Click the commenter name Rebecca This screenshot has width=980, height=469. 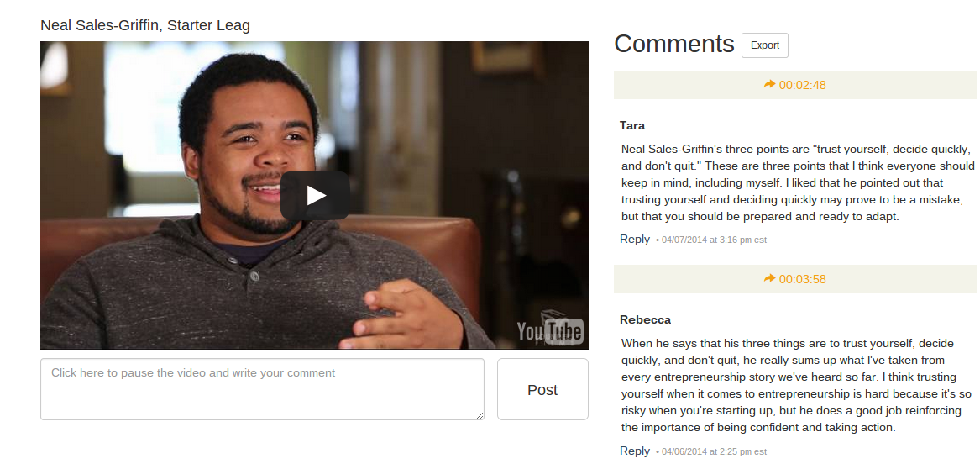[645, 319]
